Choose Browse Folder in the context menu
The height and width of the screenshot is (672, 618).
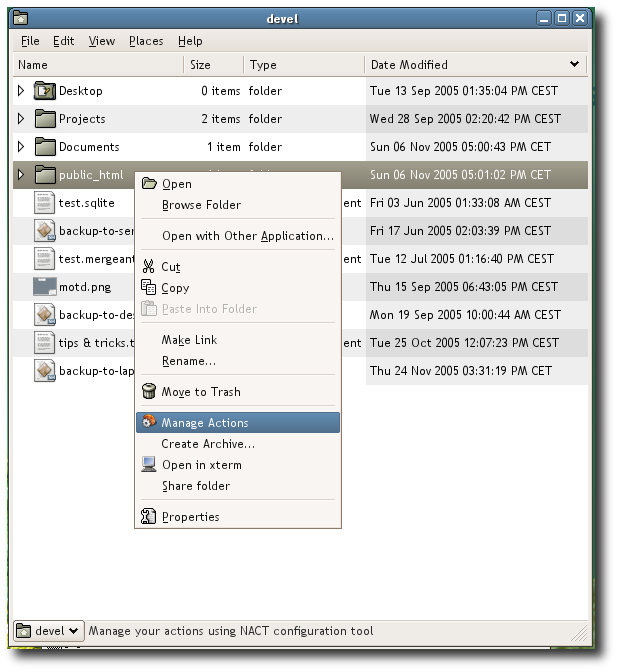[x=238, y=205]
